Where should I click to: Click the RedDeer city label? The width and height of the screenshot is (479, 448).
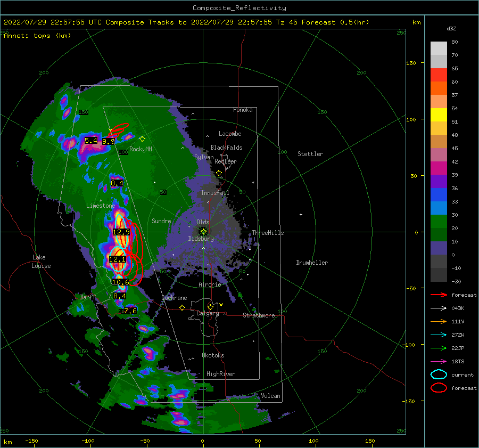[x=226, y=161]
